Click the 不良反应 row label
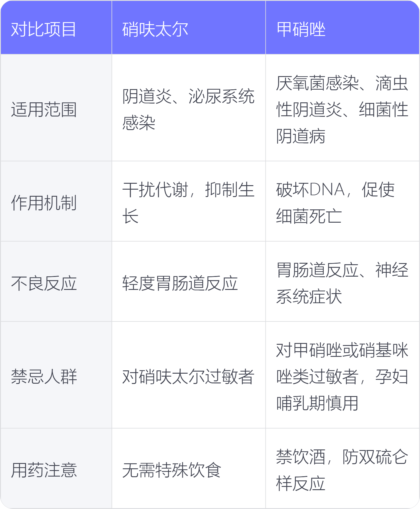 pos(56,282)
